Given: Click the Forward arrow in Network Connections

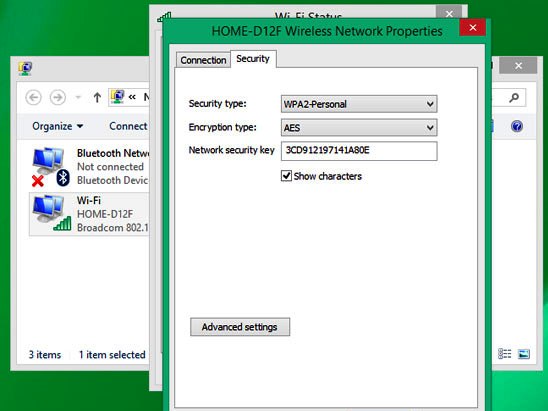Looking at the screenshot, I should (x=58, y=97).
